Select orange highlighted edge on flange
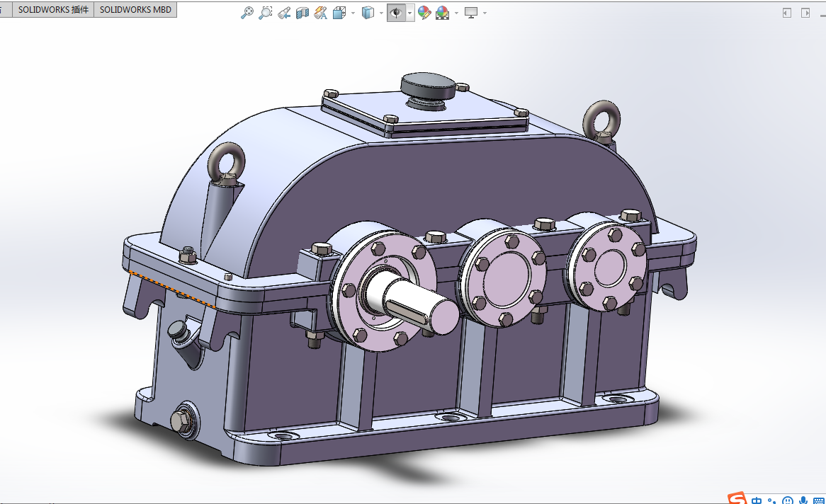826x504 pixels. (172, 290)
